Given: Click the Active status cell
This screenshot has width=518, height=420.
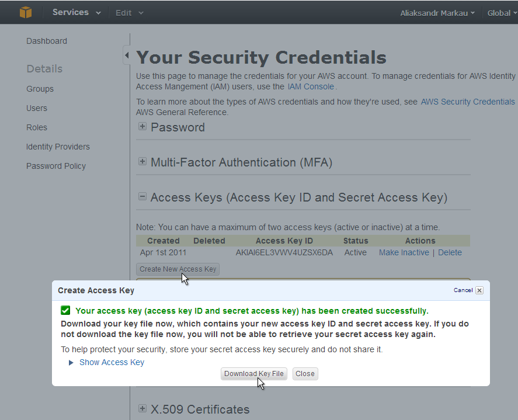Looking at the screenshot, I should pyautogui.click(x=356, y=252).
